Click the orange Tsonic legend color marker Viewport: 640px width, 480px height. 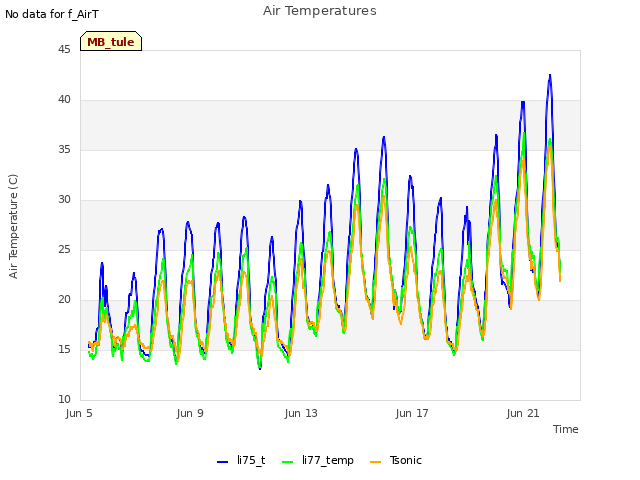click(x=376, y=462)
